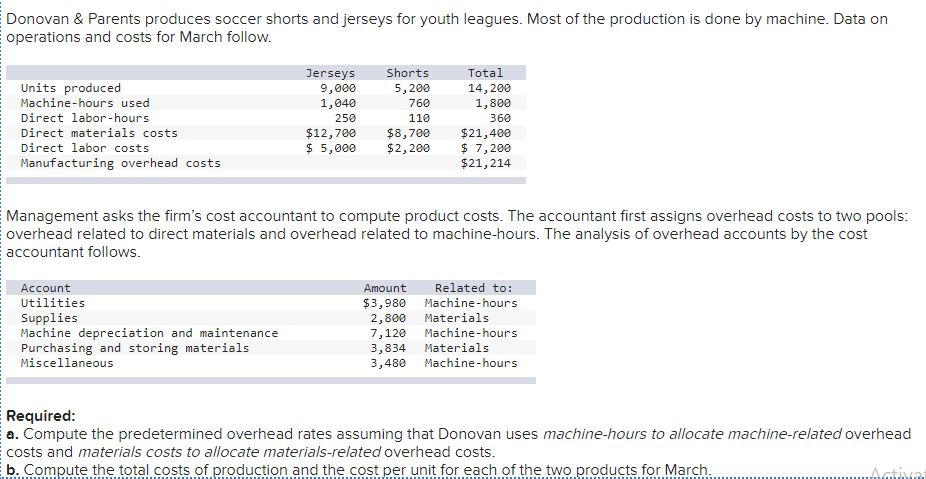This screenshot has width=926, height=479.
Task: Select the Supplies account row label
Action: coord(49,318)
